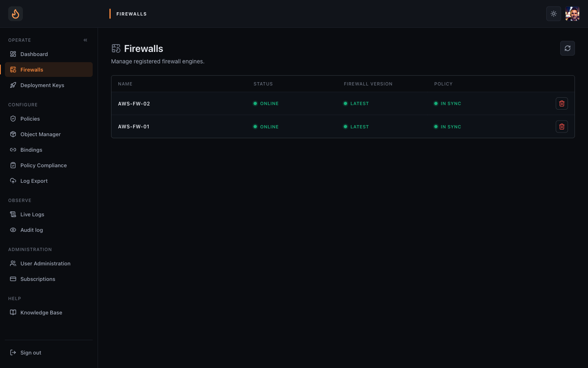Refresh the firewalls list
This screenshot has width=588, height=368.
(x=568, y=48)
